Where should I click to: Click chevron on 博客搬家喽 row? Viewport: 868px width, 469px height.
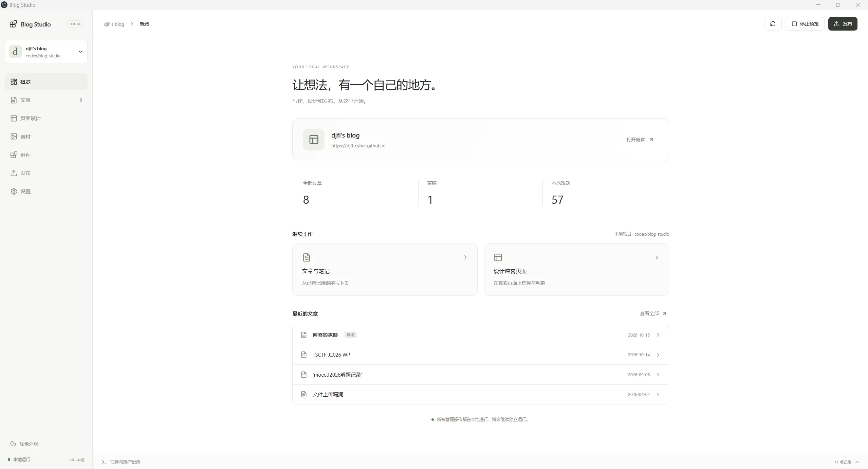click(x=658, y=335)
